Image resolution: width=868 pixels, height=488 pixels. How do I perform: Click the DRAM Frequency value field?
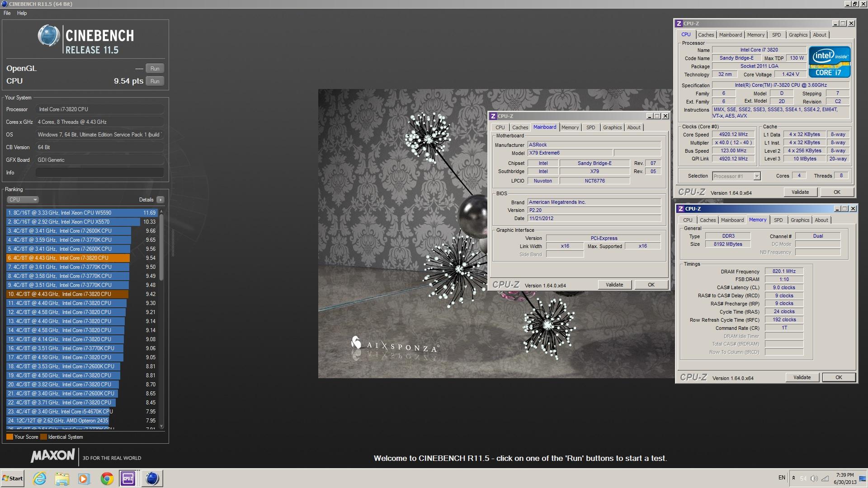784,272
